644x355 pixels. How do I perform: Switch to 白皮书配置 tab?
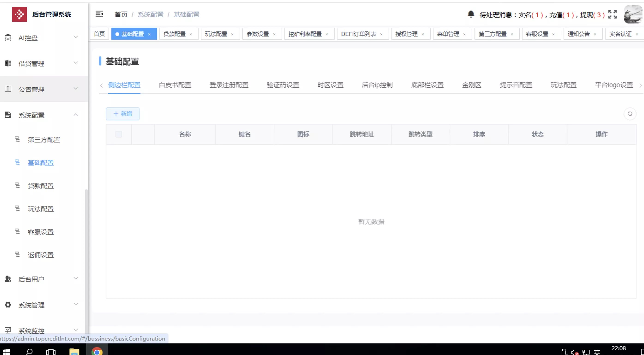(x=175, y=85)
